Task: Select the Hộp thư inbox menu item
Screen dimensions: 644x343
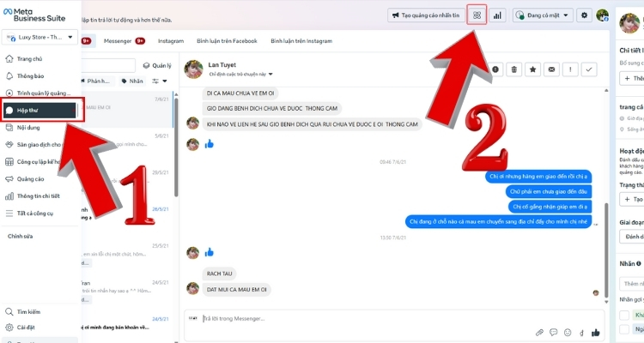Action: coord(39,111)
